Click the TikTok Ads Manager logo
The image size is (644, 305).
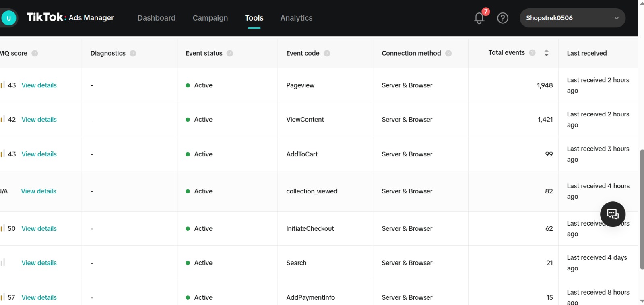coord(70,17)
